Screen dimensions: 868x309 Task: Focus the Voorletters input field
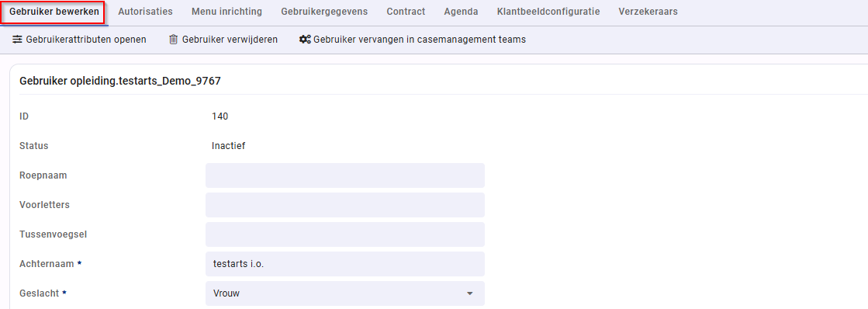pos(345,205)
